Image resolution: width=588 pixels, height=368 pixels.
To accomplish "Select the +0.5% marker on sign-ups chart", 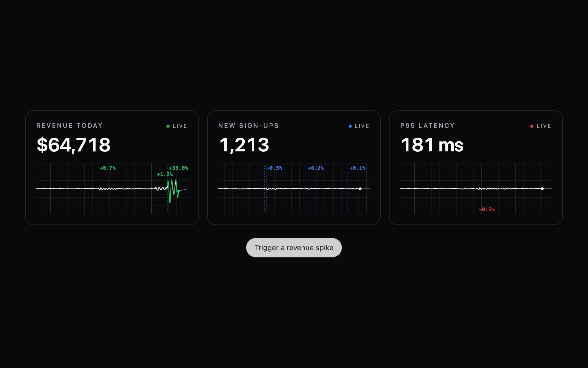I will 274,168.
